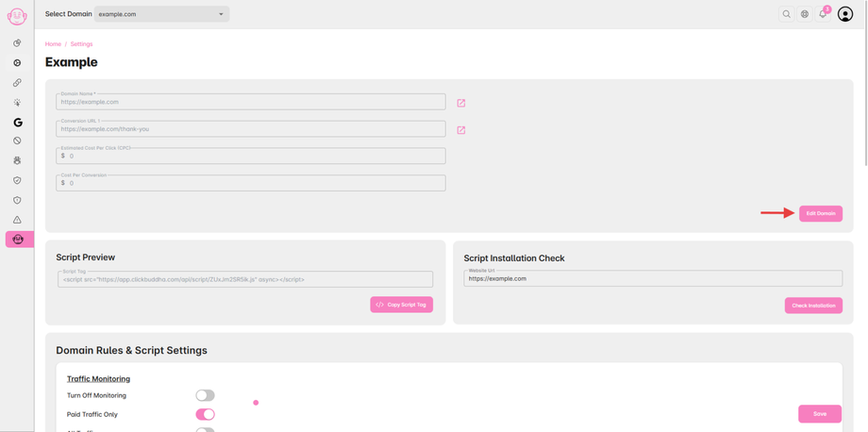The width and height of the screenshot is (868, 432).
Task: Open search with the magnifier icon
Action: click(x=786, y=14)
